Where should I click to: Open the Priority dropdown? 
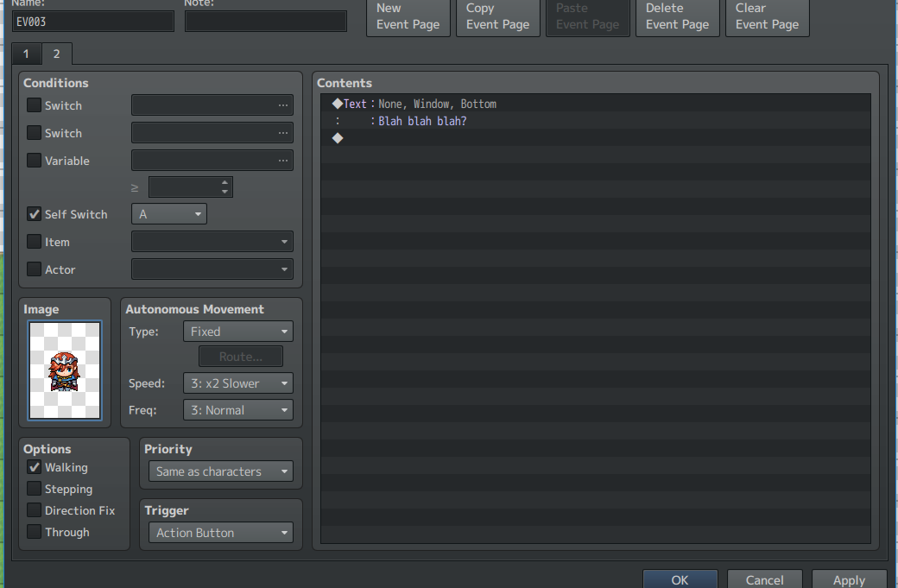click(x=221, y=471)
